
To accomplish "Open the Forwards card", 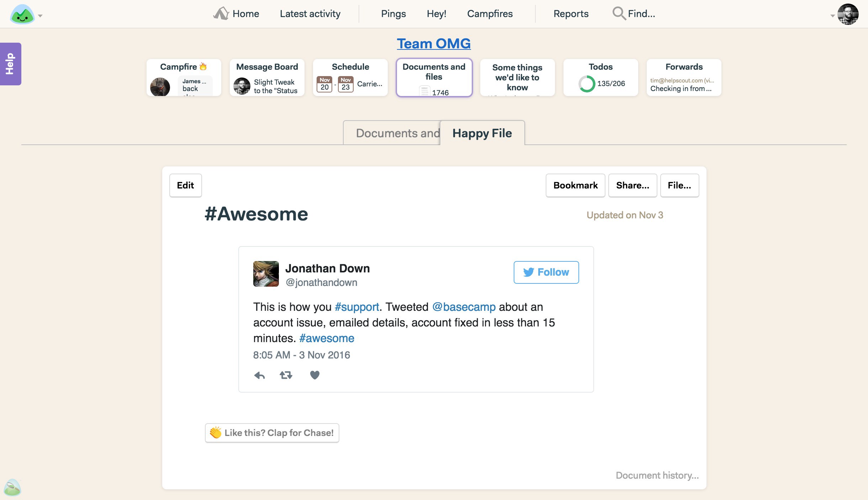I will (x=684, y=78).
